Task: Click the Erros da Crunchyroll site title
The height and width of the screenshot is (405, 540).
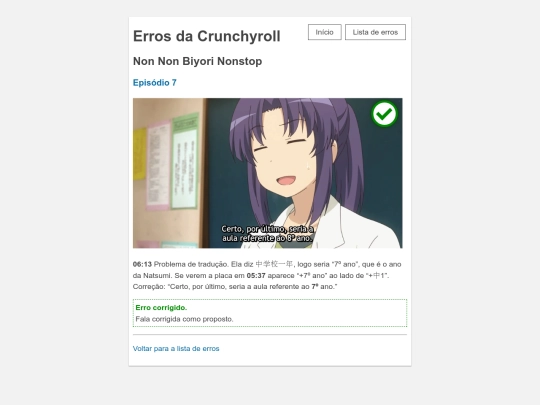Action: pos(207,36)
